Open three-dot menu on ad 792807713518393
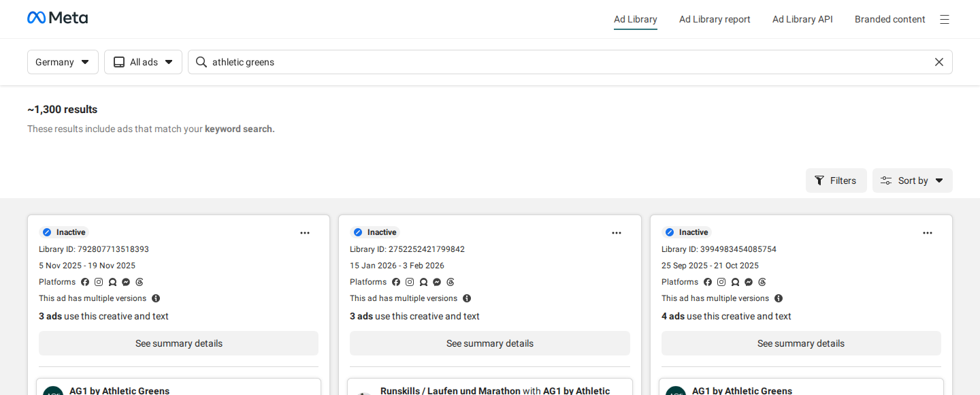The width and height of the screenshot is (980, 395). click(x=305, y=233)
